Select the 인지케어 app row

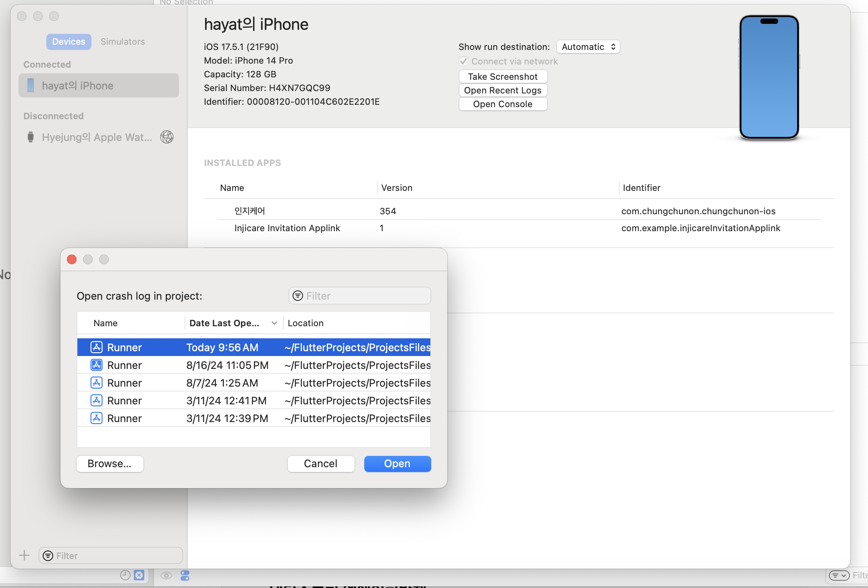(519, 211)
